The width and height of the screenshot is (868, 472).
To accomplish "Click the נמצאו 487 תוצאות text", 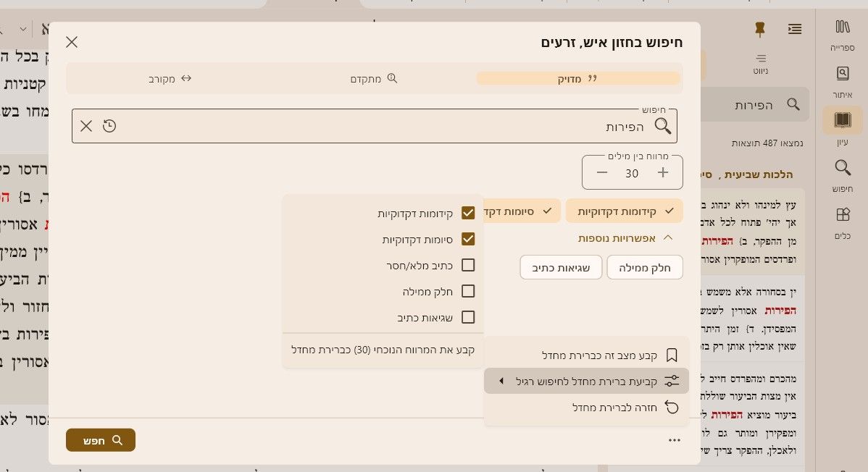I will tap(767, 143).
